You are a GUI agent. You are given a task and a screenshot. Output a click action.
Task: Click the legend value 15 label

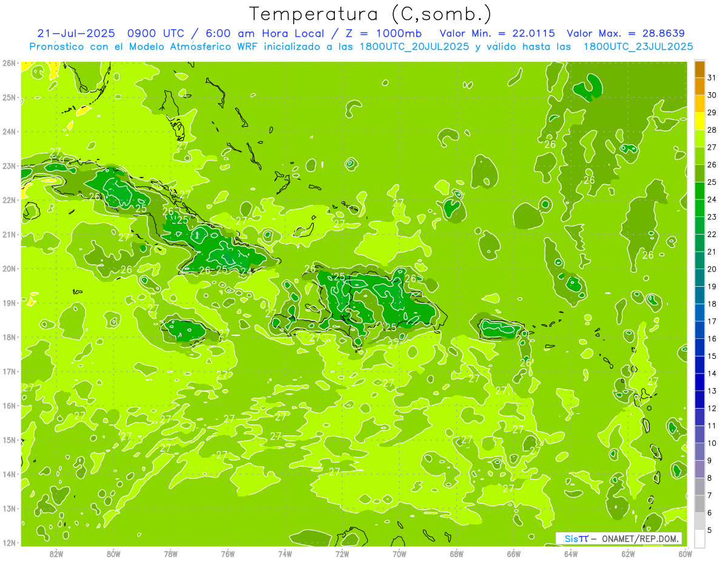[x=712, y=356]
